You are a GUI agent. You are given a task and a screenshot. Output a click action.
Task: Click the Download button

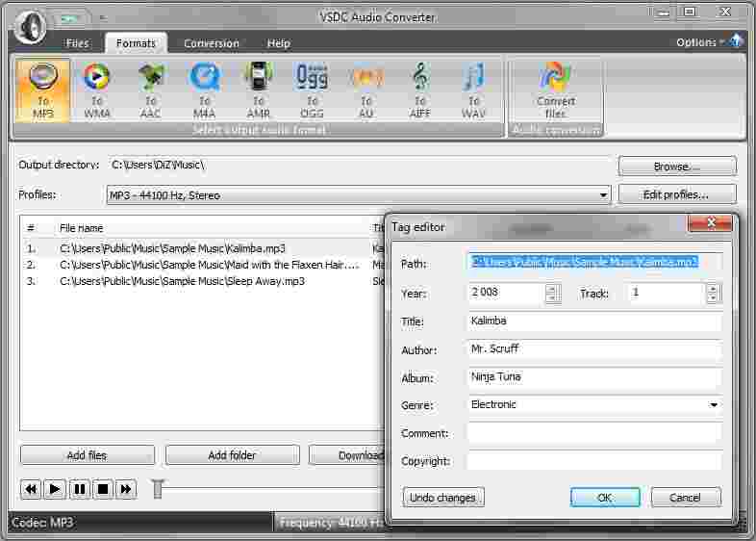tap(347, 455)
